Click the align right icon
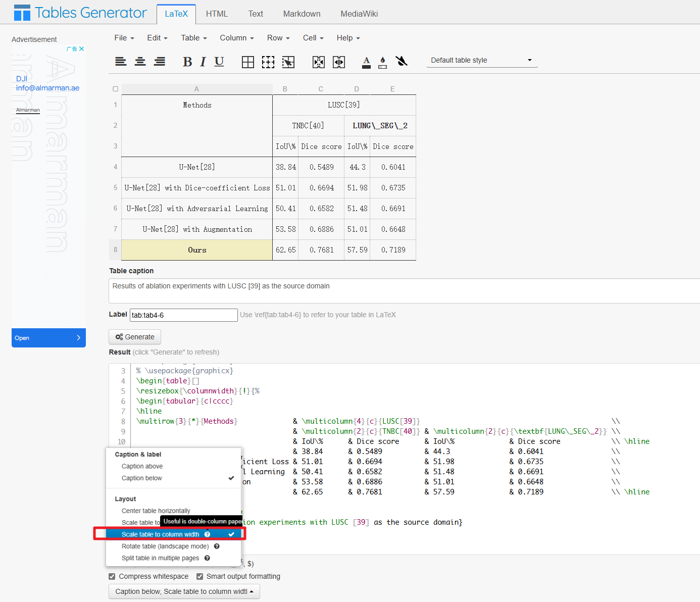 (160, 62)
